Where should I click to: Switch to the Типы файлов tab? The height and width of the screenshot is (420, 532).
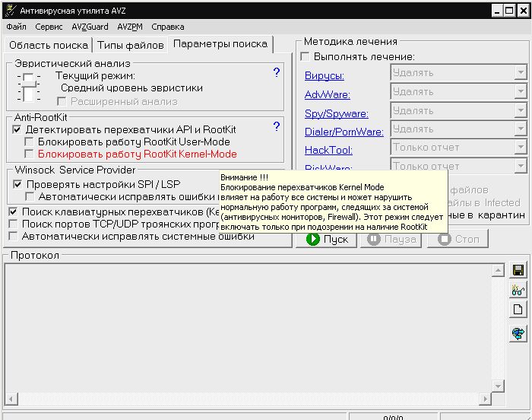(x=131, y=45)
